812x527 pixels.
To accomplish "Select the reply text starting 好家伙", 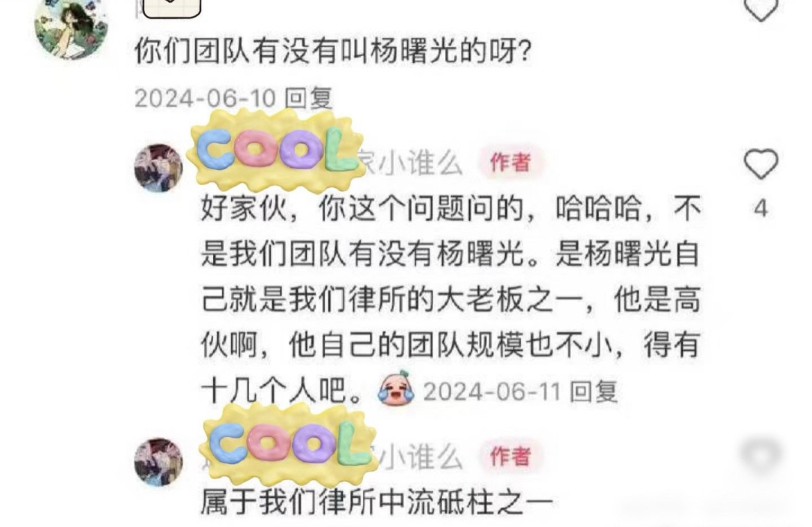I will (x=450, y=299).
